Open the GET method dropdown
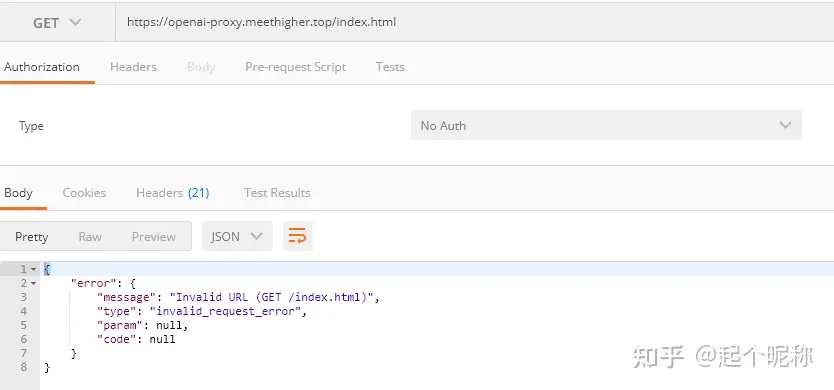This screenshot has height=390, width=834. [x=57, y=23]
